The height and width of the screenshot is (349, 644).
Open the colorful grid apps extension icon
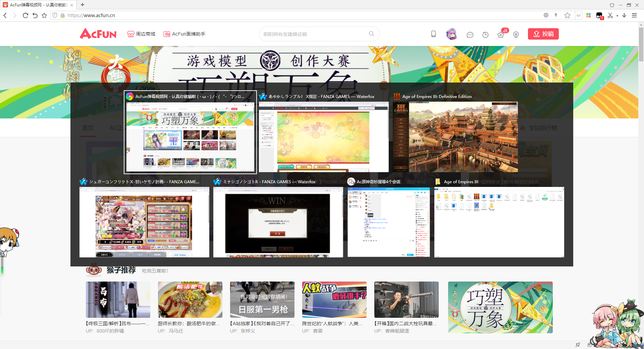588,15
